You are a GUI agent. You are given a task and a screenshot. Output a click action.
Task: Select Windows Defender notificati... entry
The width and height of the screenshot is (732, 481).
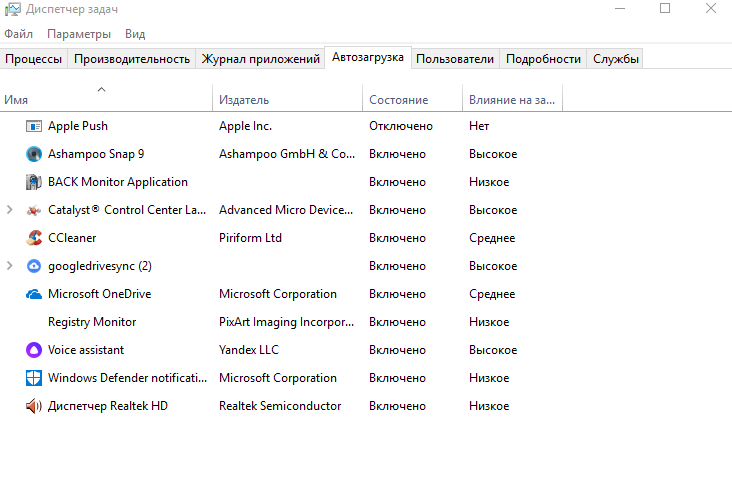[x=127, y=378]
